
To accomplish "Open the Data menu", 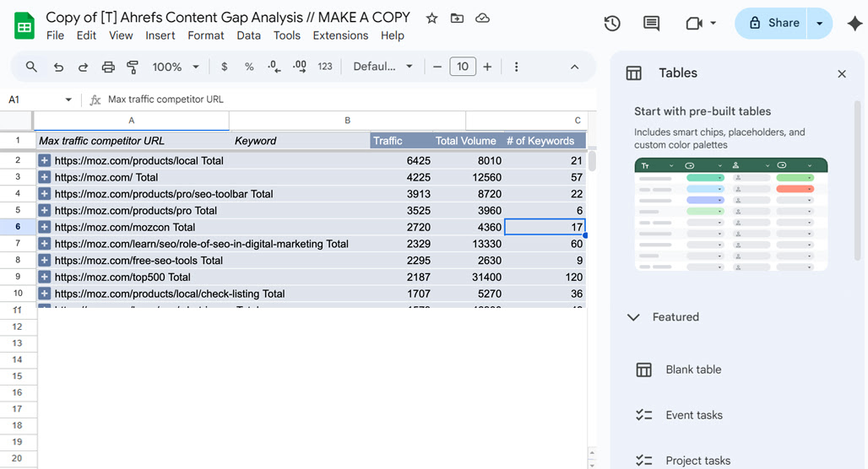I will 248,35.
